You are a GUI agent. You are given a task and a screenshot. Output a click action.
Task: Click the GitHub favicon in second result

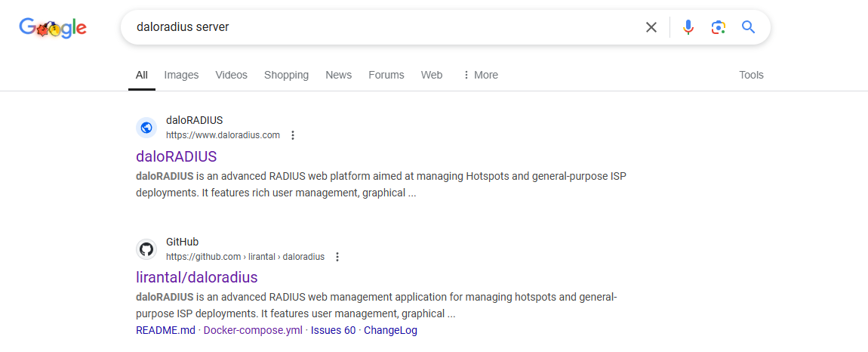146,249
